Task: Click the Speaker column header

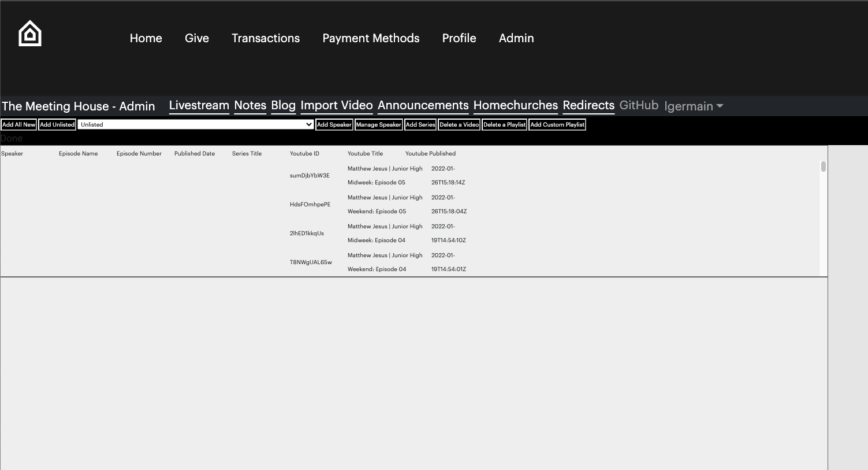Action: pyautogui.click(x=12, y=154)
